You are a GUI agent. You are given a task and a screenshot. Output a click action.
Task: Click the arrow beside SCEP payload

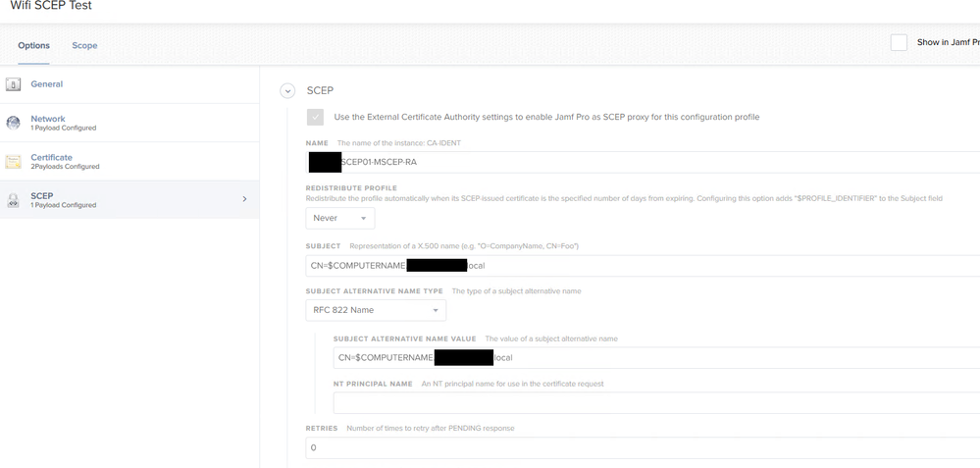(244, 199)
